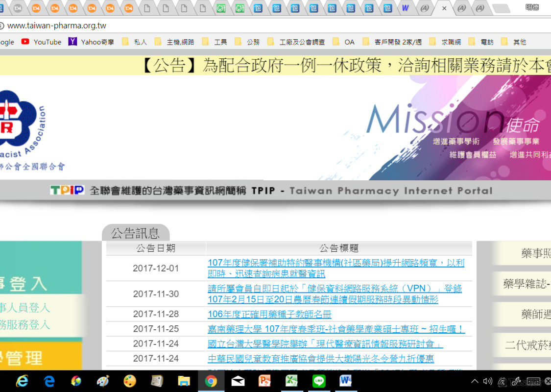Switch to the active W browser tab

click(x=406, y=8)
